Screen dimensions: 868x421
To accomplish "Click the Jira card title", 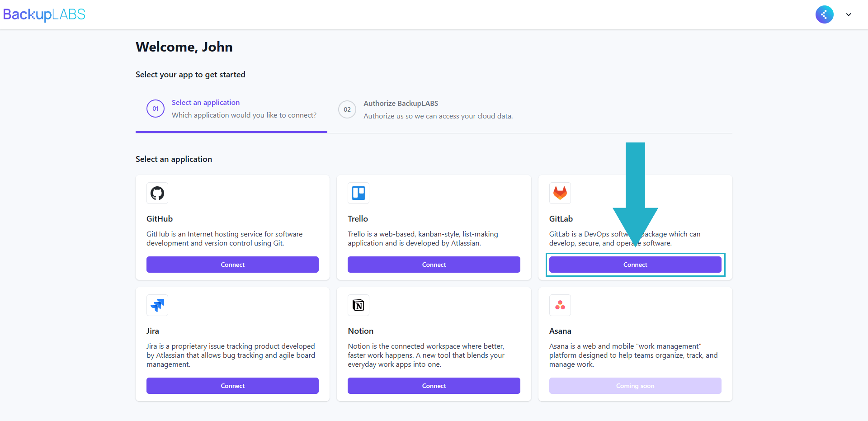I will (153, 331).
